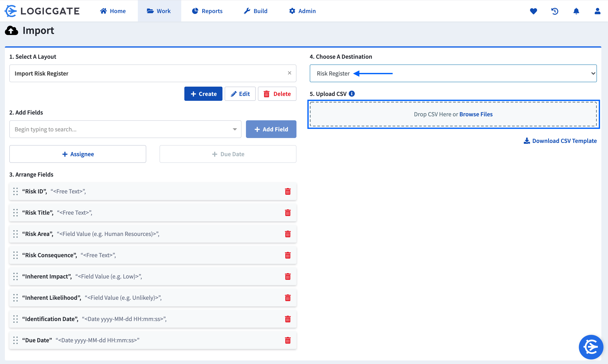Grab the Risk ID drag handle
The width and height of the screenshot is (608, 364).
(16, 191)
